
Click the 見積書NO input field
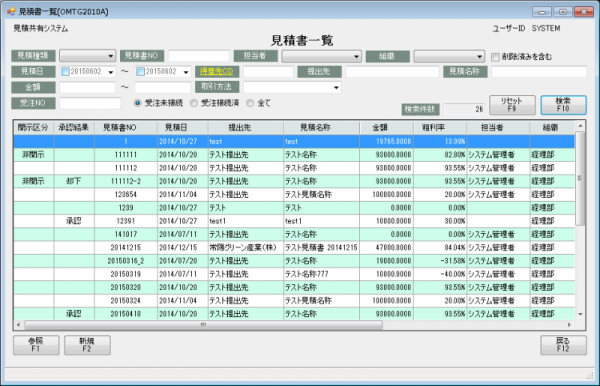[x=199, y=56]
